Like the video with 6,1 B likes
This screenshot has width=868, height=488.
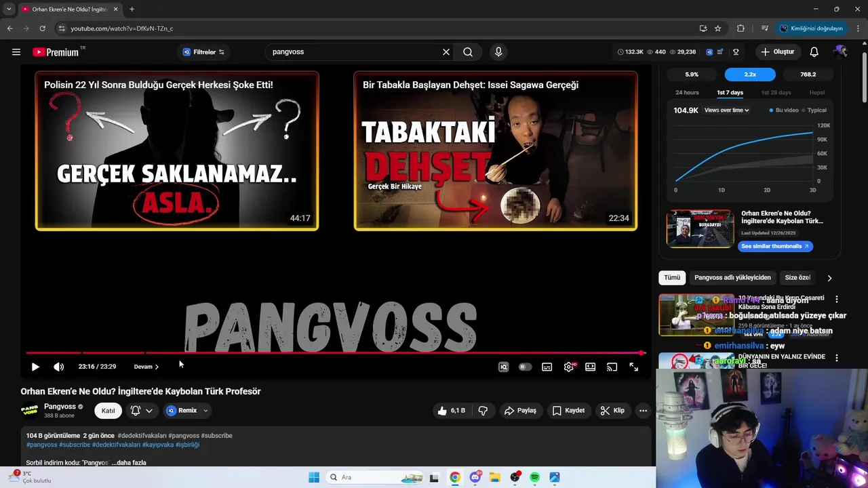[452, 411]
